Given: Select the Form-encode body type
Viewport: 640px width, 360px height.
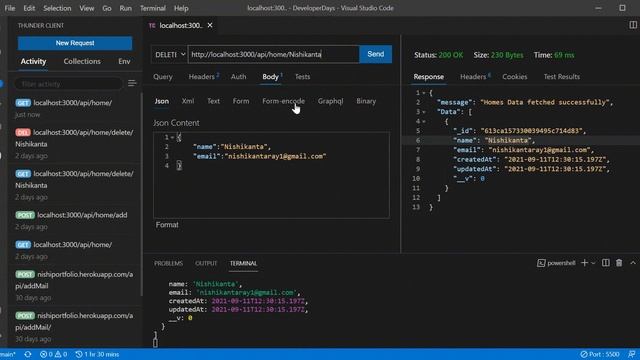Looking at the screenshot, I should [x=283, y=101].
